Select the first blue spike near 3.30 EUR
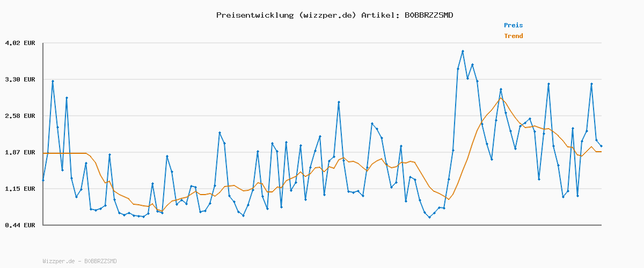 click(x=53, y=81)
